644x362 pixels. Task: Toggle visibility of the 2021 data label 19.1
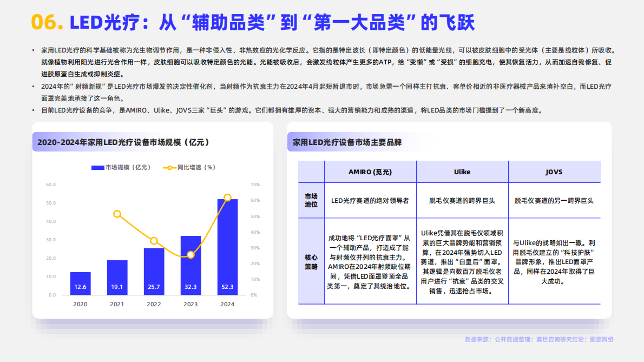116,288
